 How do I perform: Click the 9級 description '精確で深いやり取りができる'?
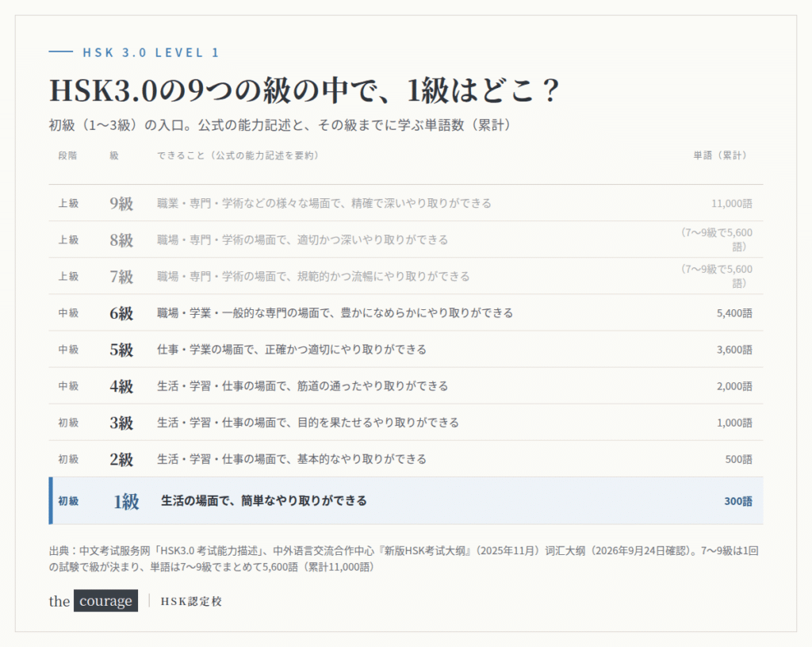(421, 204)
